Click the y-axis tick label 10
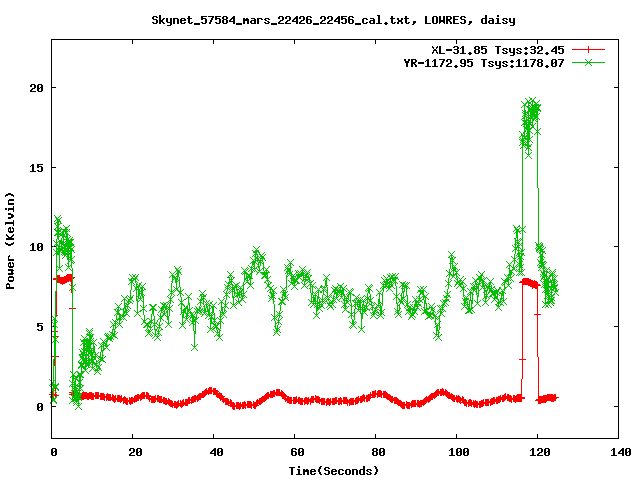The image size is (640, 480). (x=36, y=247)
